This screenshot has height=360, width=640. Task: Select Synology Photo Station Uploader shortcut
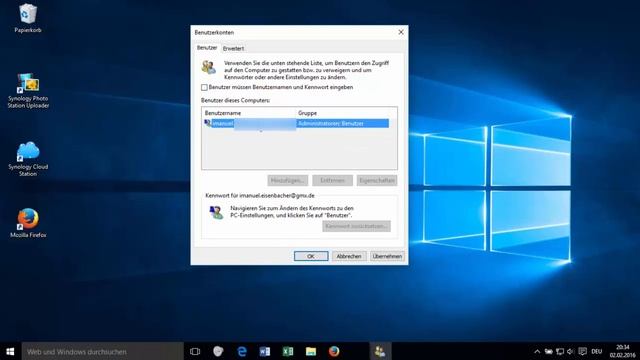click(x=28, y=91)
